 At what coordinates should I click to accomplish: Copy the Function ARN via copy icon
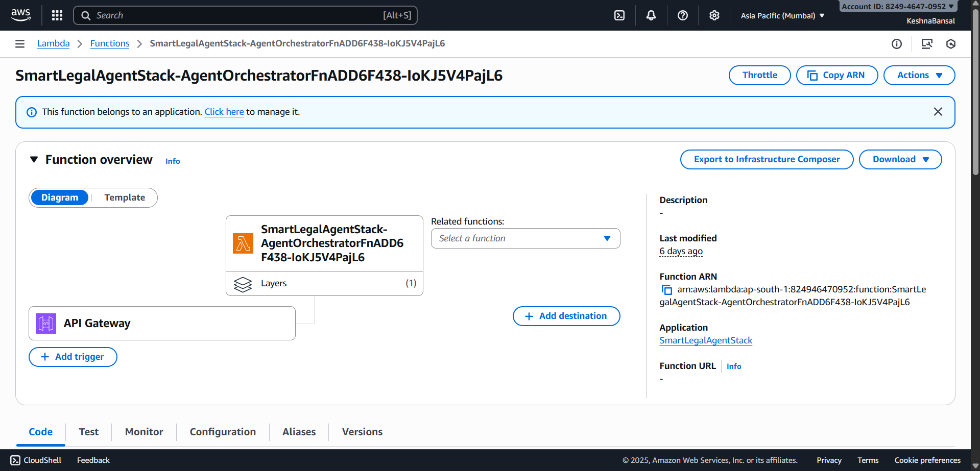coord(667,290)
